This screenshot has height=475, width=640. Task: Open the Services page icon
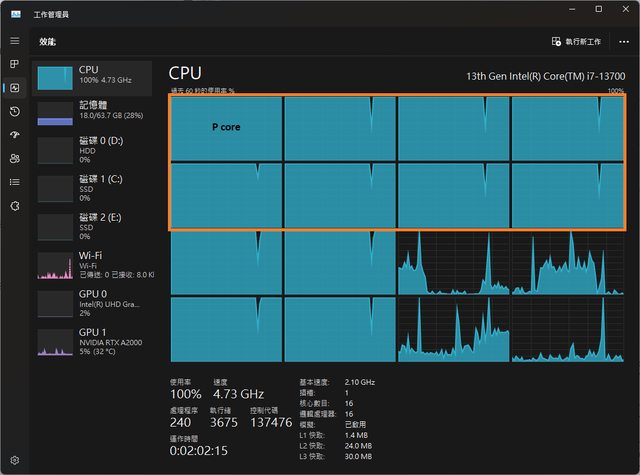pyautogui.click(x=14, y=205)
